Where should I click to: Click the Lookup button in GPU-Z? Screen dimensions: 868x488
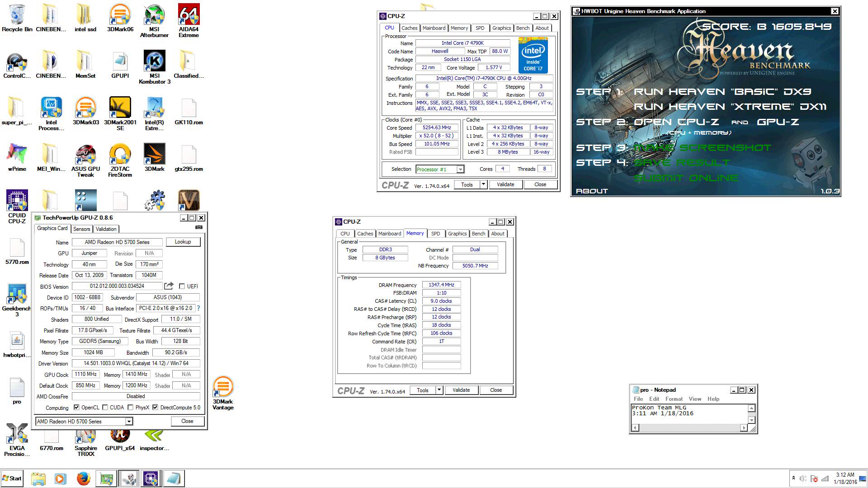(183, 242)
